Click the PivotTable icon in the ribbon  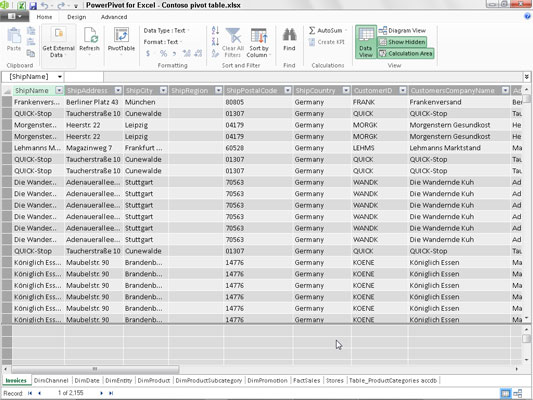click(x=121, y=35)
